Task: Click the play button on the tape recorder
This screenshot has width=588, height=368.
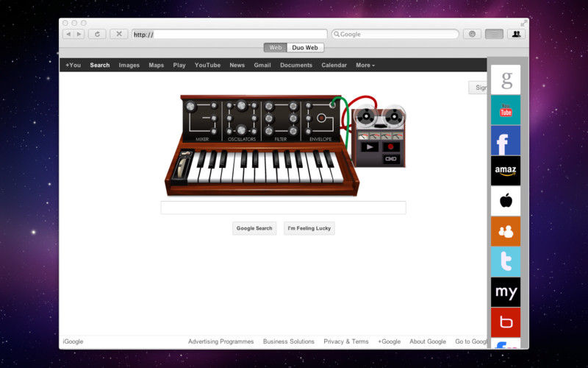Action: [x=370, y=147]
